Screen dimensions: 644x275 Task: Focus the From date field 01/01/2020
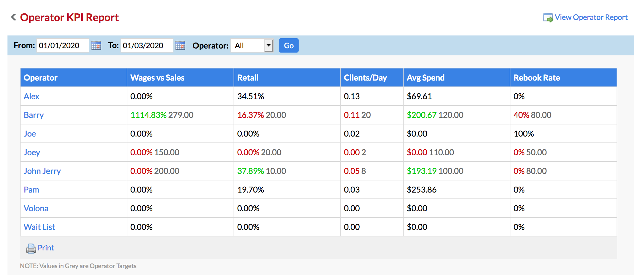click(x=63, y=45)
